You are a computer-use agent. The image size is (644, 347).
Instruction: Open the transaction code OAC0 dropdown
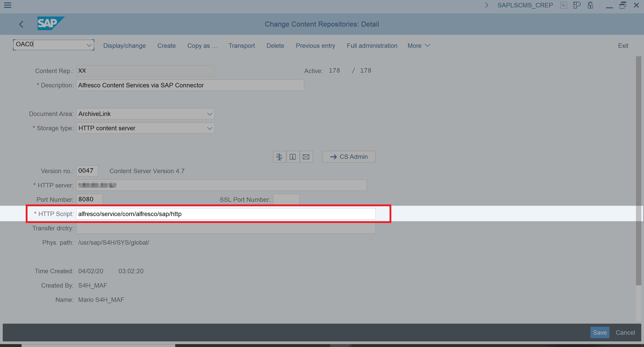click(x=89, y=45)
